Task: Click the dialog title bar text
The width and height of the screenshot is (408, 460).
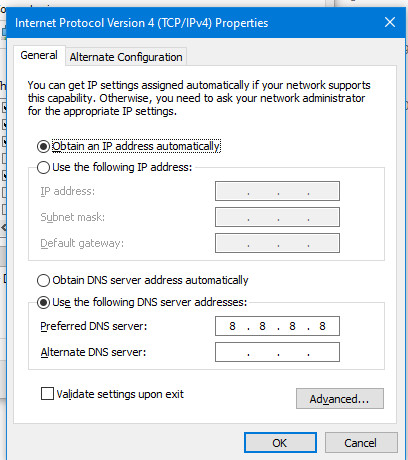Action: click(x=142, y=23)
